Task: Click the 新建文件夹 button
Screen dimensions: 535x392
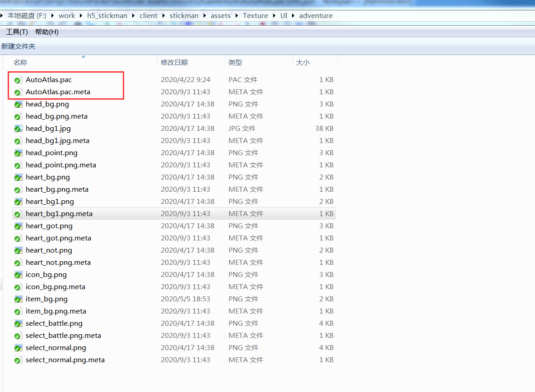Action: [x=19, y=46]
